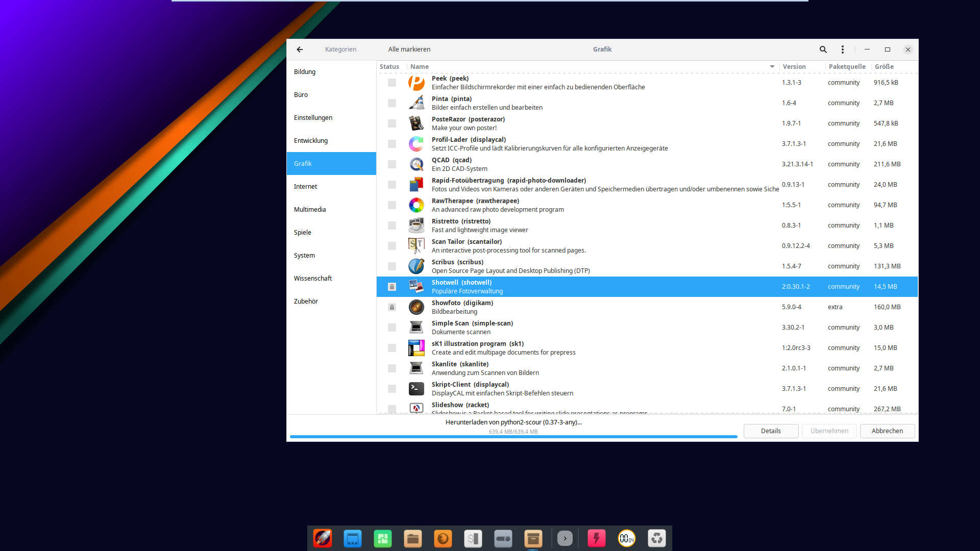Click the Abbrechen button

887,431
